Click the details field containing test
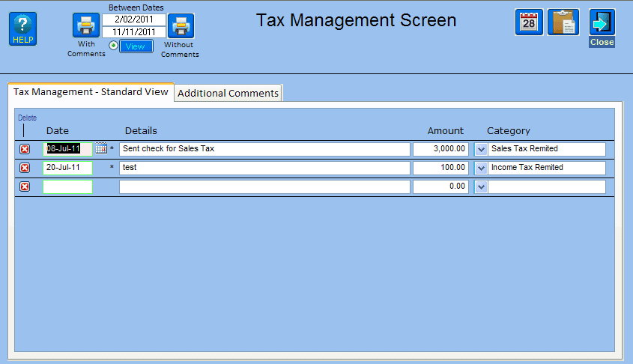633x364 pixels. tap(264, 168)
